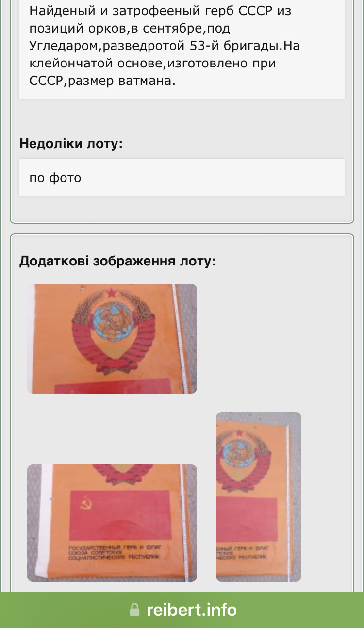The image size is (364, 628).
Task: Select the "по фото" defects text box
Action: point(182,177)
